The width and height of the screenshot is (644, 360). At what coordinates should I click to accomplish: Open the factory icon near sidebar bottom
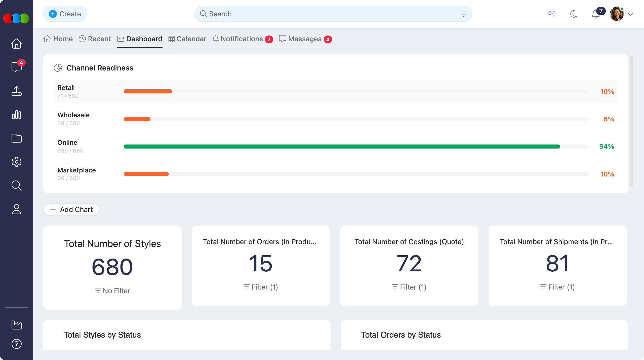(17, 325)
